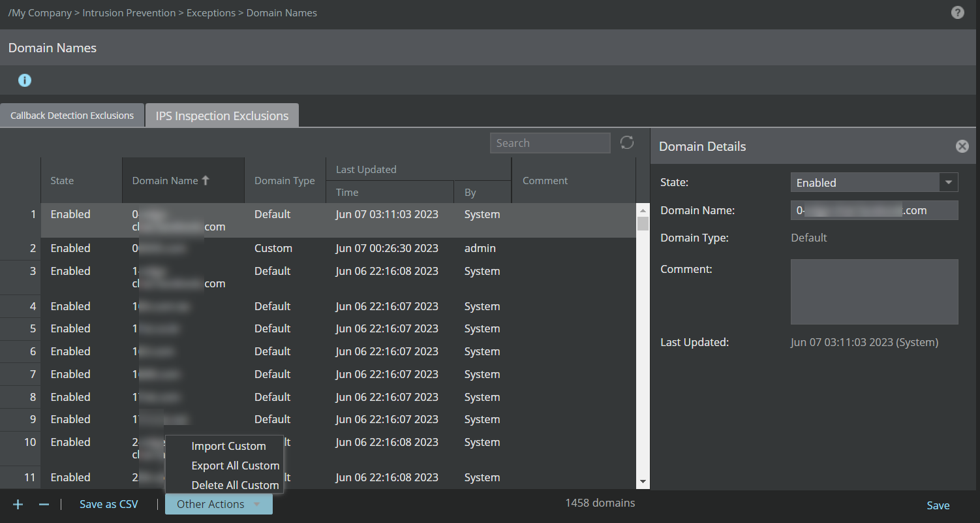Remove domain with the minus icon

pyautogui.click(x=44, y=504)
